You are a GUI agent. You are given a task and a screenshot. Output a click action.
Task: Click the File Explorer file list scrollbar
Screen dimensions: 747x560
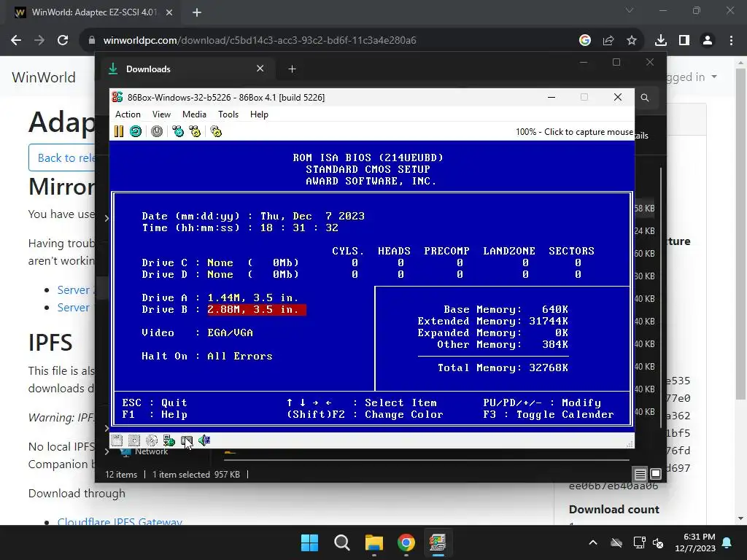click(x=660, y=297)
